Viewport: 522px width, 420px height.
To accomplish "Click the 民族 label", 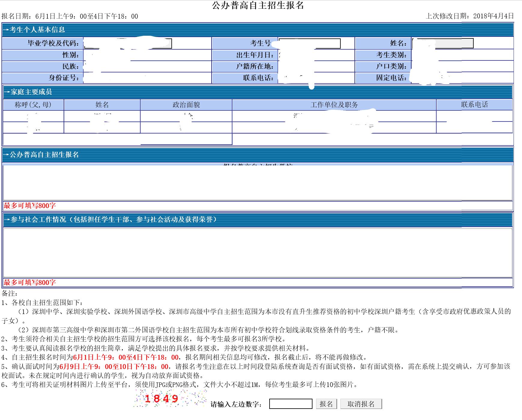I will click(71, 66).
